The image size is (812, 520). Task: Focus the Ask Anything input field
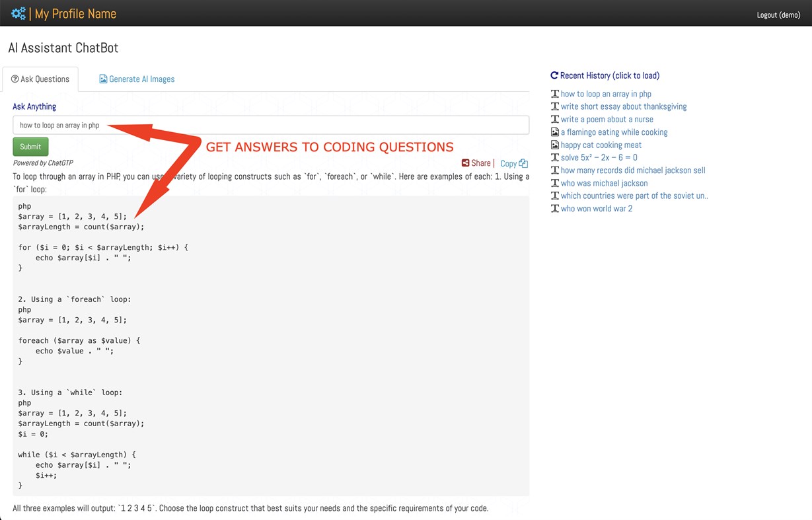coord(271,125)
